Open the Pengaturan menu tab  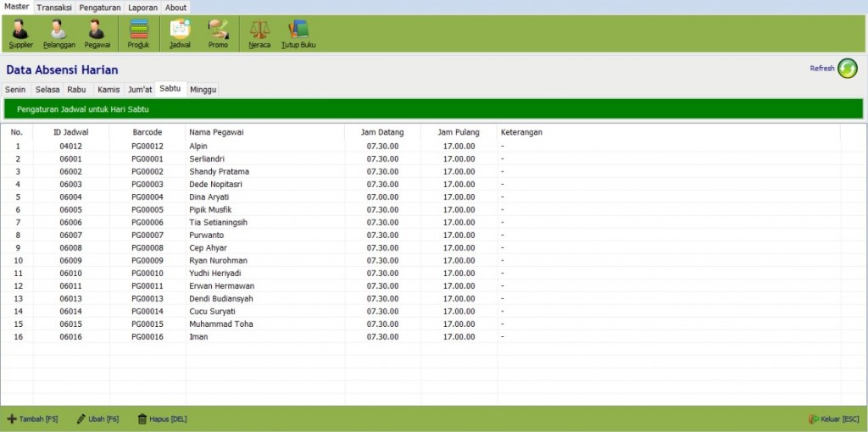tap(100, 8)
